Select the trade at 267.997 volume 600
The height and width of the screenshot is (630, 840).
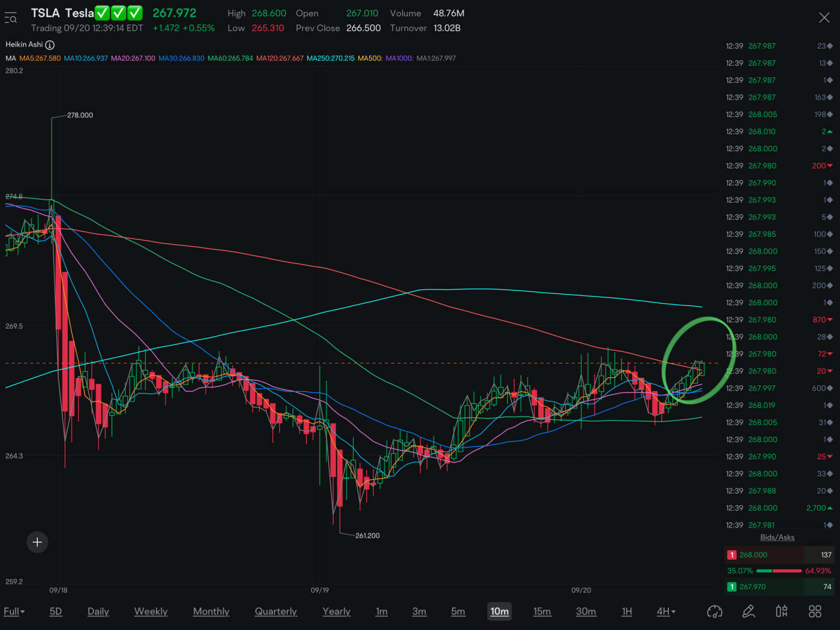[779, 388]
